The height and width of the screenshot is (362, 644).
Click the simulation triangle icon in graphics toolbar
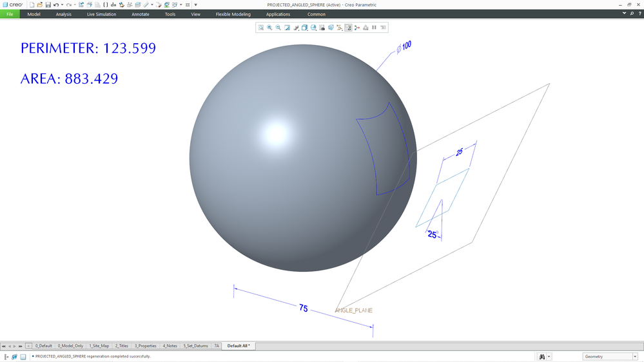click(x=366, y=28)
